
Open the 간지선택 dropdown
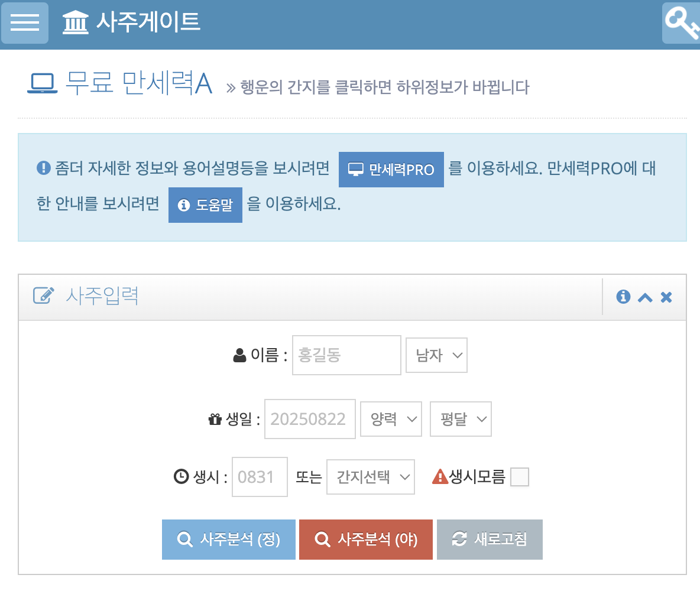coord(370,477)
